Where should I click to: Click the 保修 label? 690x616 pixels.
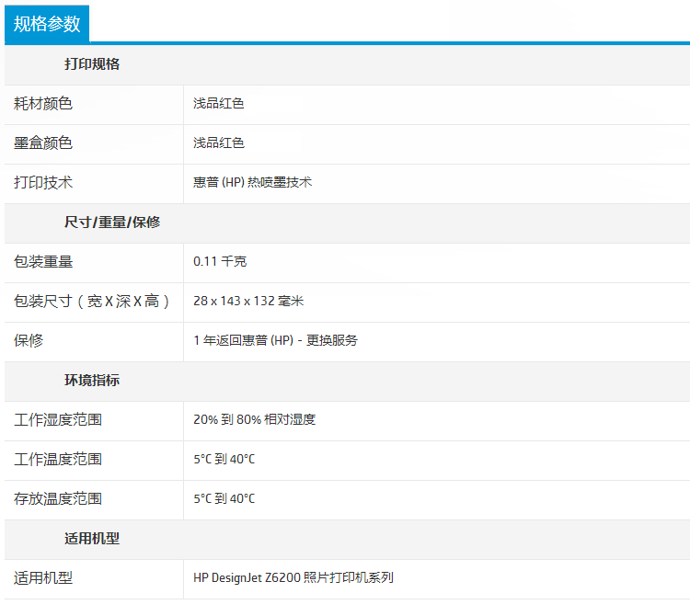(29, 341)
